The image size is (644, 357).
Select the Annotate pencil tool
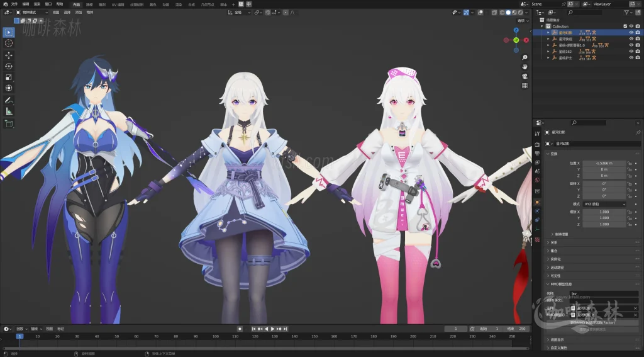[x=9, y=100]
